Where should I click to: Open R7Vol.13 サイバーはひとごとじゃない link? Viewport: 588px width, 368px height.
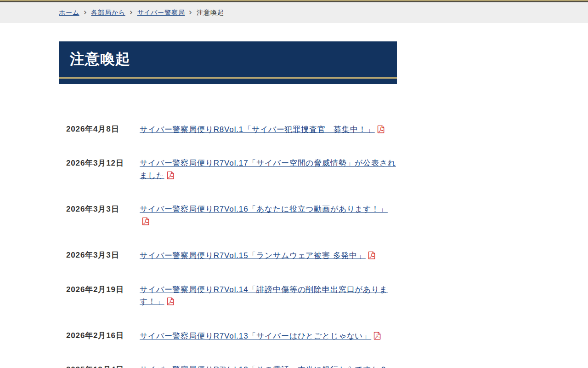tap(255, 336)
